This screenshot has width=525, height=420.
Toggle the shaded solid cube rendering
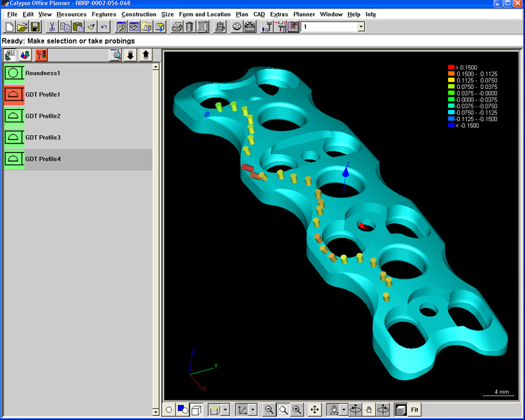400,409
